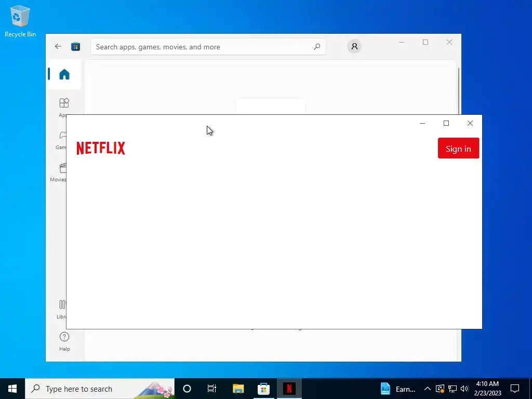Open Movies section in Store sidebar
This screenshot has height=399, width=532.
coord(59,172)
